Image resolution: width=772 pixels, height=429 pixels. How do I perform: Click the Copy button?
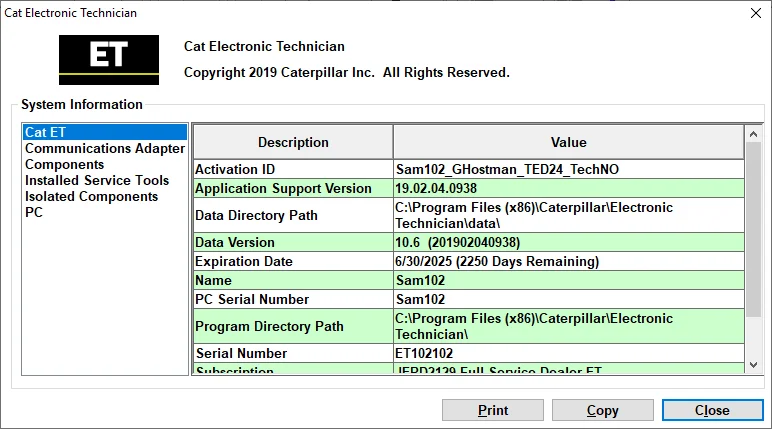point(602,410)
